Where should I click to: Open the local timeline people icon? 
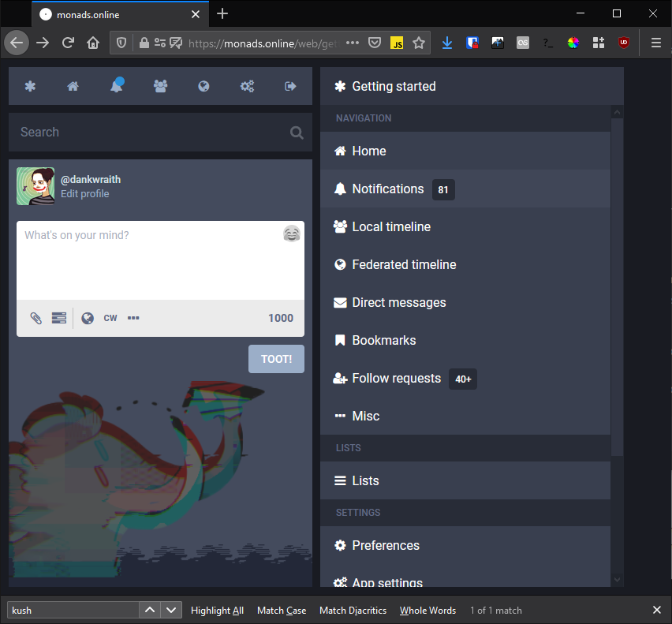coord(160,87)
